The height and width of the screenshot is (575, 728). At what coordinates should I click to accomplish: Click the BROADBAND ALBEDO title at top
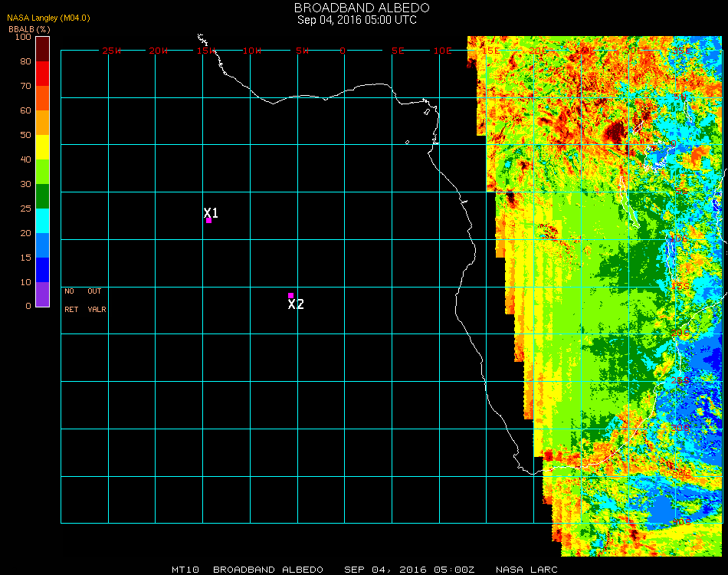pos(356,8)
